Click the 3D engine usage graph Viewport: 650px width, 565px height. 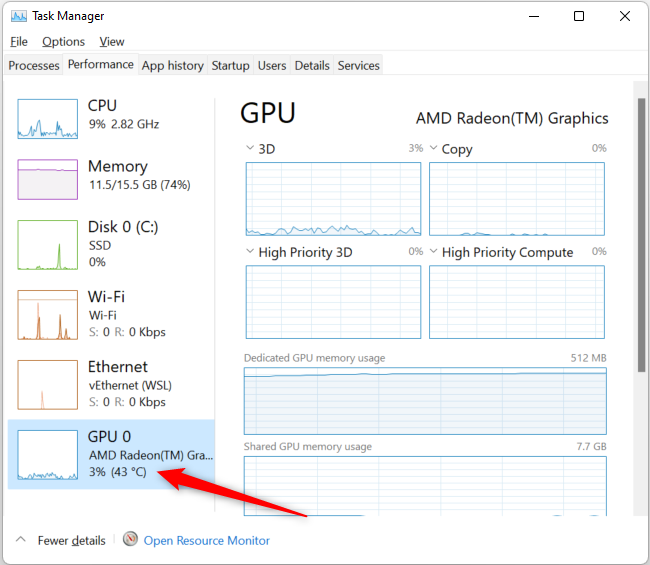(333, 199)
